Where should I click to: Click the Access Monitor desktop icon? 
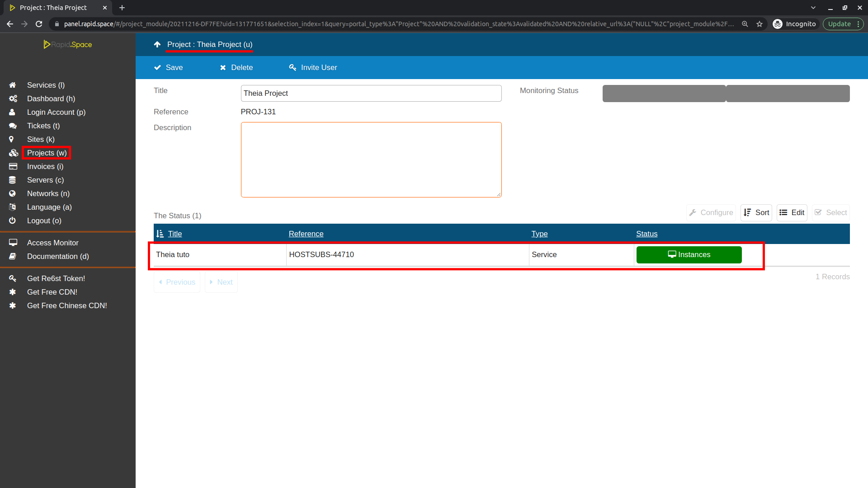(13, 243)
